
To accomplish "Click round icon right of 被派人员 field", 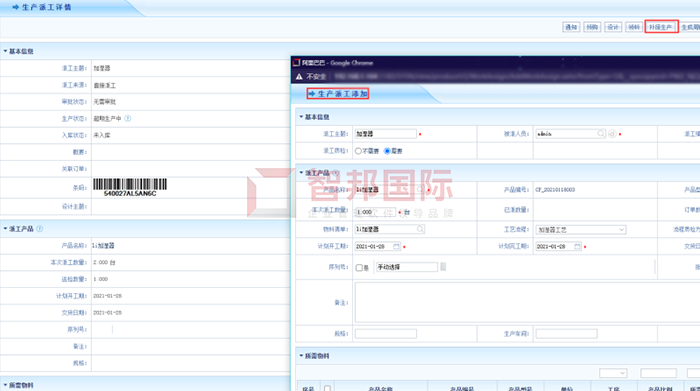I will point(612,133).
